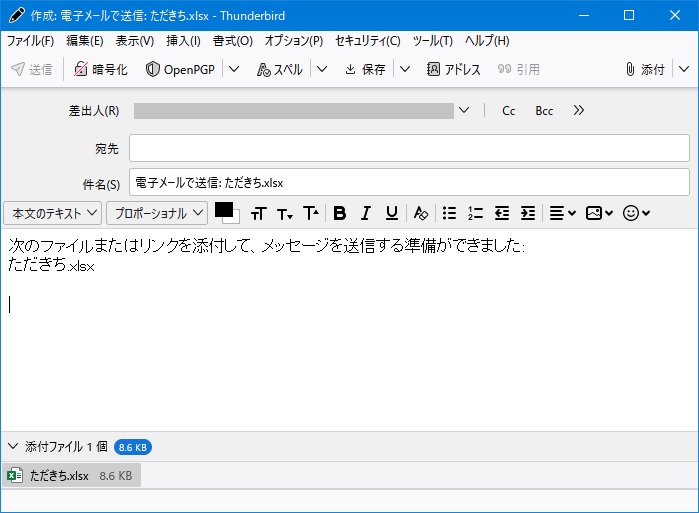
Task: Open the 挿入(I) menu
Action: point(183,41)
